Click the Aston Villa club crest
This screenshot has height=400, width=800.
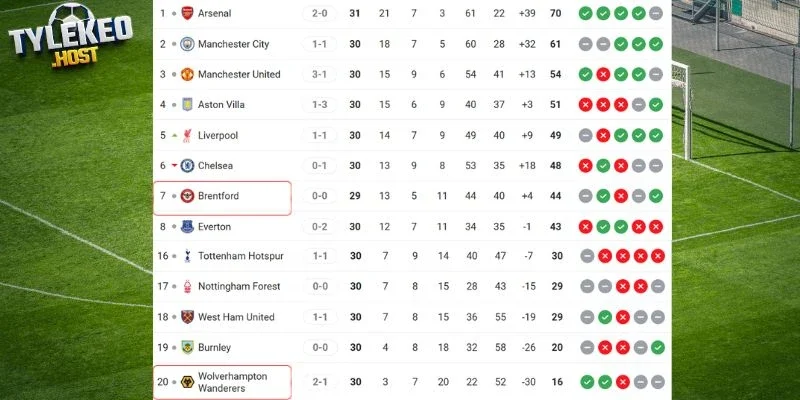[187, 105]
